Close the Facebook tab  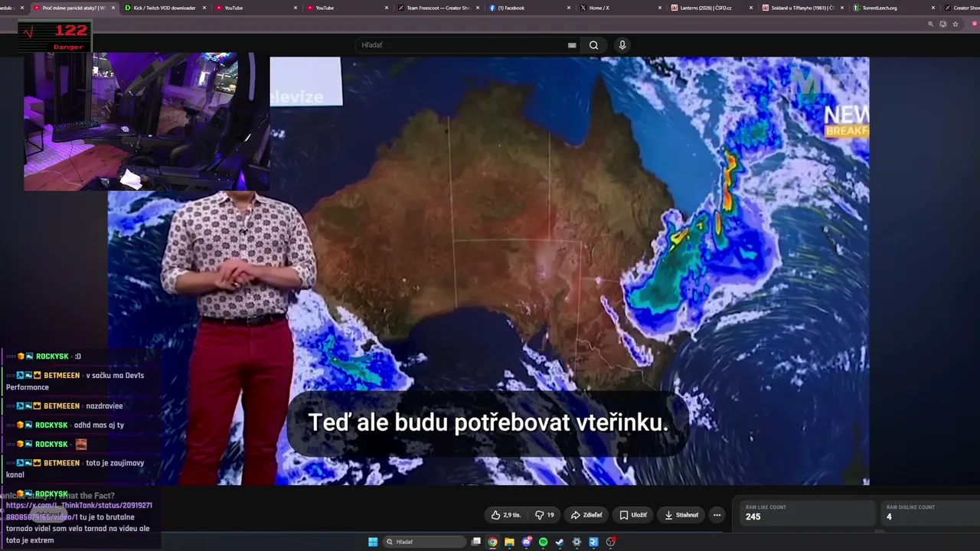(569, 8)
